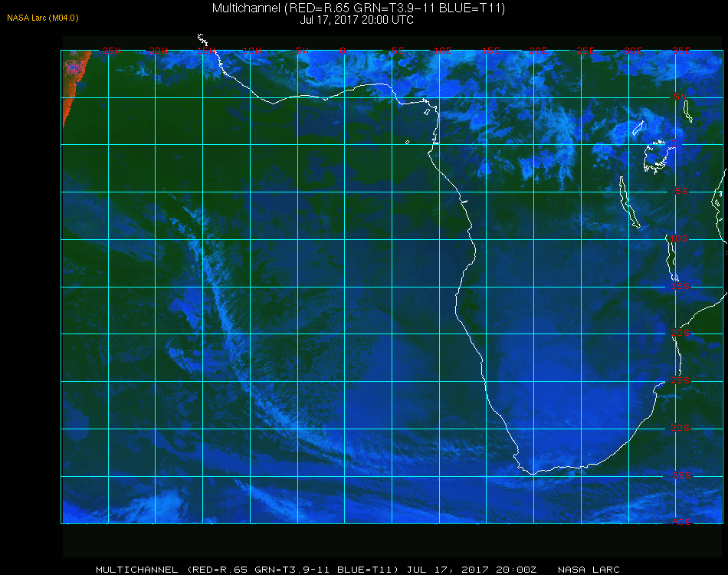Select the 5E longitude label
This screenshot has width=728, height=575.
[x=398, y=51]
